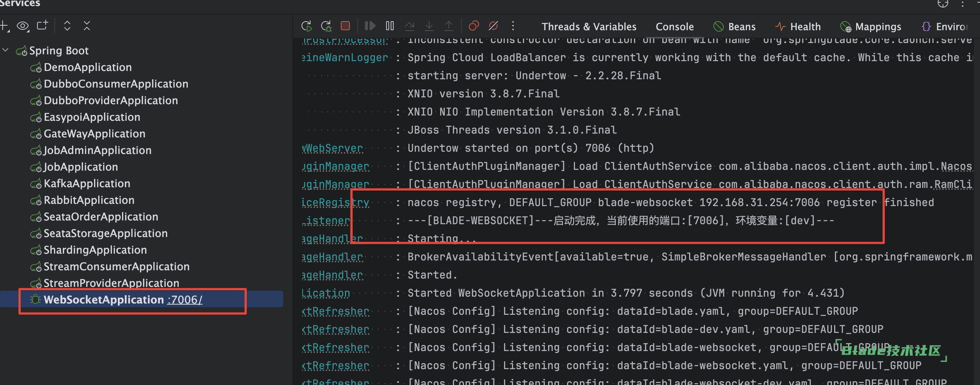
Task: Open the :7006/ port link
Action: (x=184, y=299)
